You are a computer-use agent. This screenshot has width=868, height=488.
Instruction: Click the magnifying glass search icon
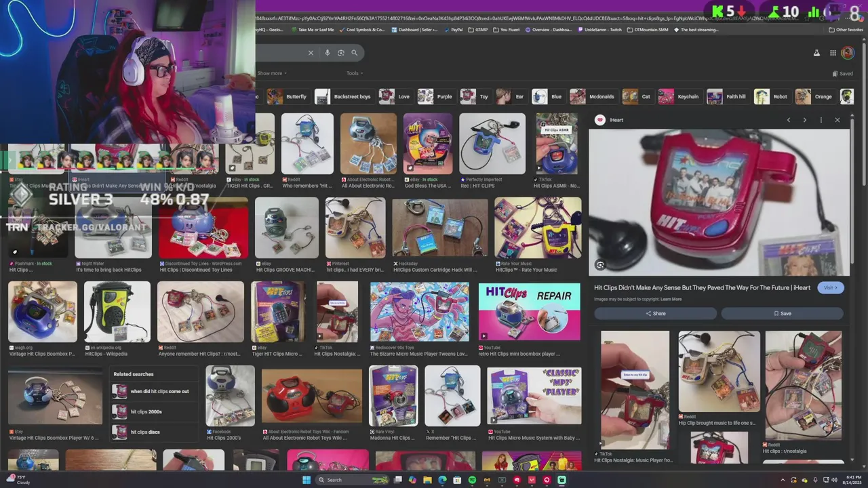[x=354, y=53]
